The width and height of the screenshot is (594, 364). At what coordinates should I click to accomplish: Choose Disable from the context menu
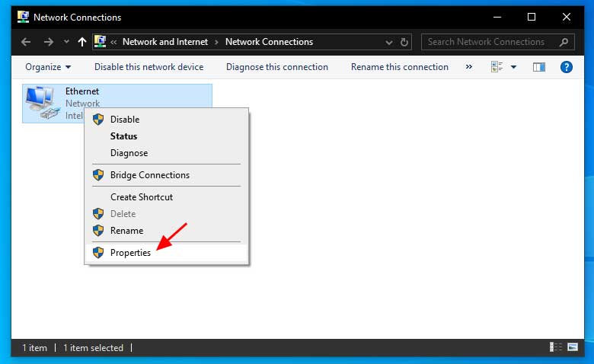pos(166,120)
